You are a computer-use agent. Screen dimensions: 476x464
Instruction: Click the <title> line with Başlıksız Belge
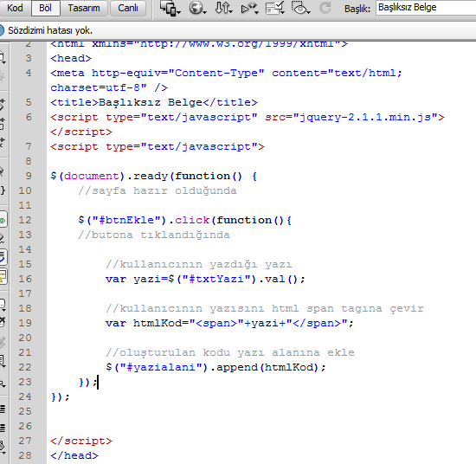click(x=154, y=102)
